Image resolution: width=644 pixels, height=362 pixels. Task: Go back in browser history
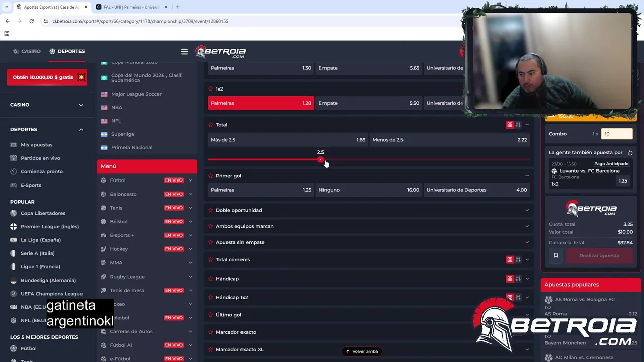[7, 21]
